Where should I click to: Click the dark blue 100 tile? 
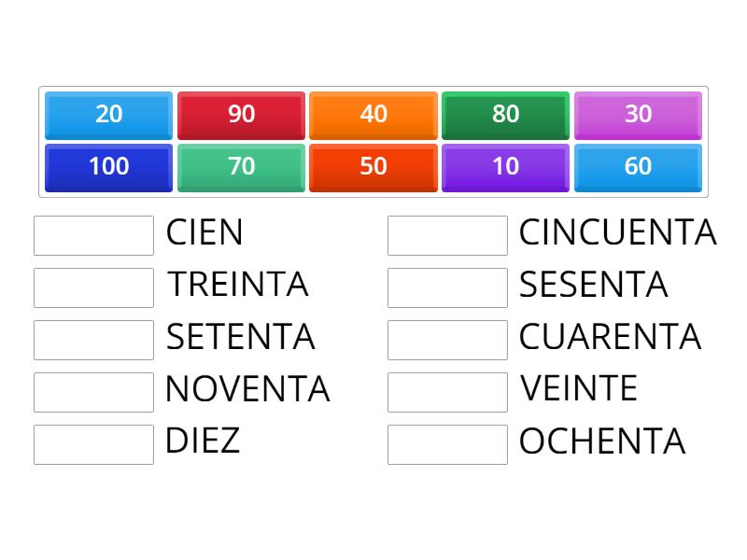(108, 167)
